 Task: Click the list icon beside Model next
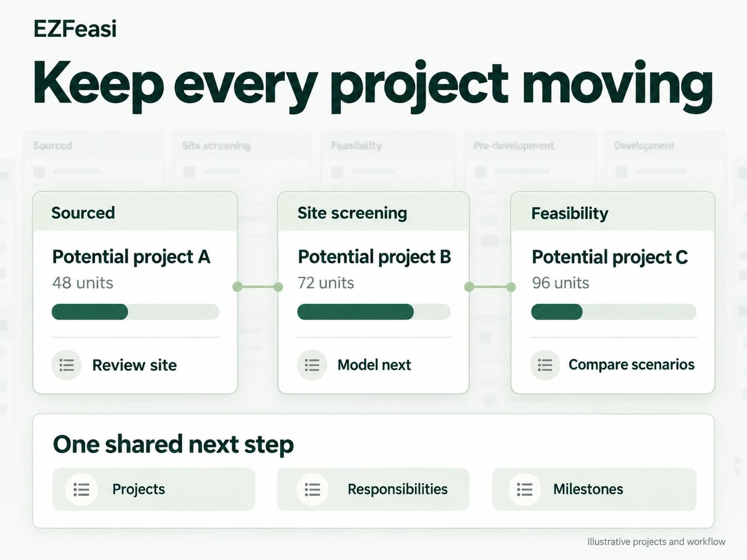[x=312, y=365]
